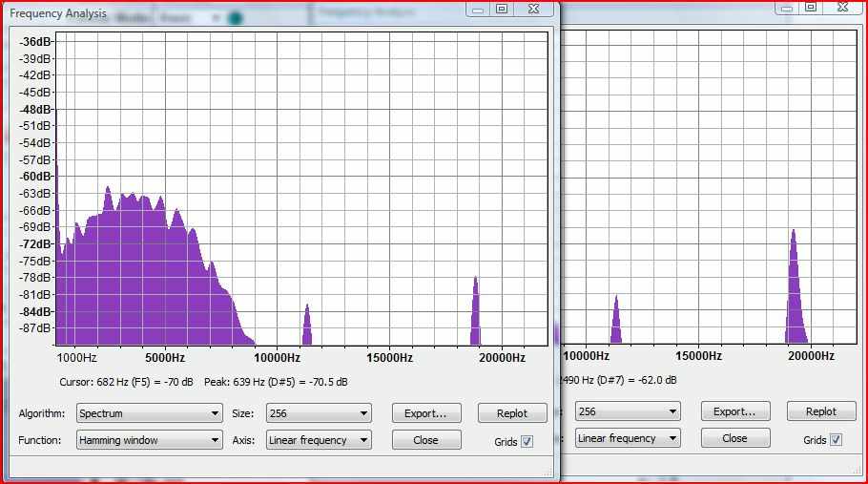Minimize the left Frequency Analysis window
The image size is (868, 484).
pos(478,9)
